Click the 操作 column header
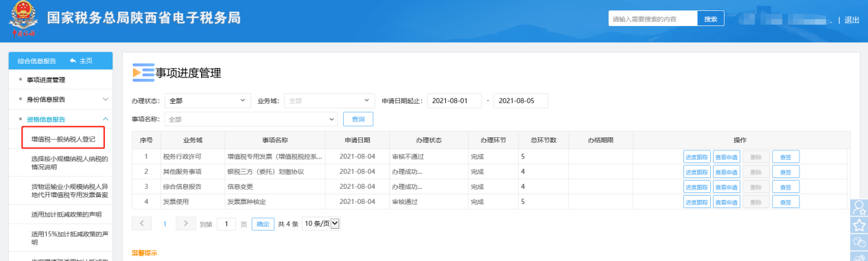 click(740, 140)
